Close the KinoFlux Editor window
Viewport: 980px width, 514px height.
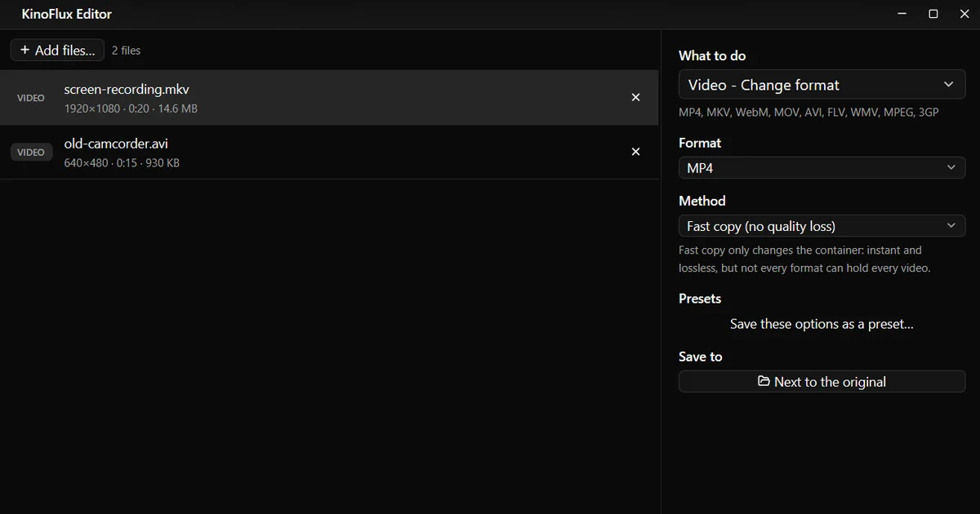(964, 14)
